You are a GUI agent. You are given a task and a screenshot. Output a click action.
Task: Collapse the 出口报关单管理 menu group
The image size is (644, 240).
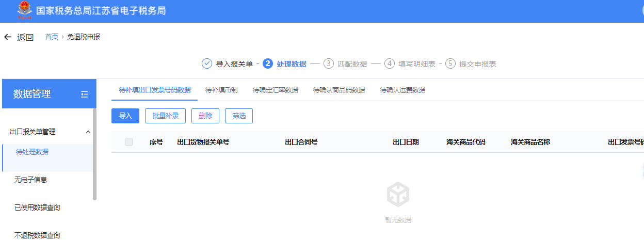click(x=88, y=132)
